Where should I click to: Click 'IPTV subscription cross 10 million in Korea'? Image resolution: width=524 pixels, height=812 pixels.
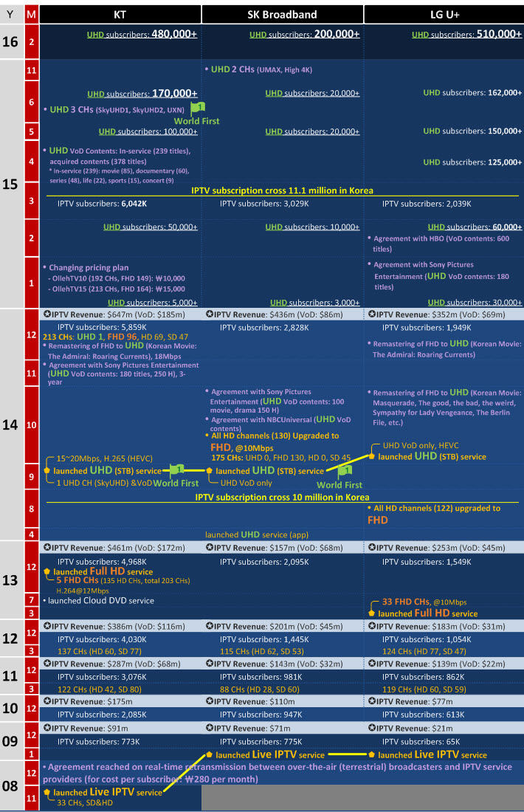(282, 497)
